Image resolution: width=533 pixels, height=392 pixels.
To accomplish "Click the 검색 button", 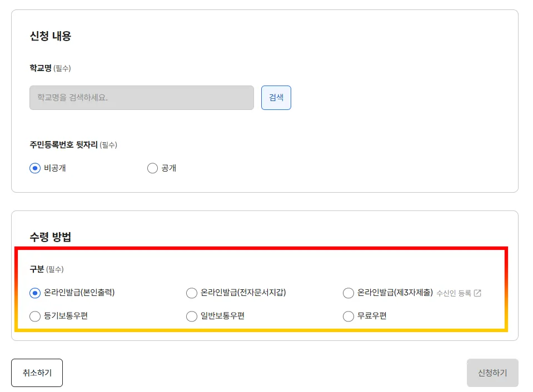I will coord(276,98).
